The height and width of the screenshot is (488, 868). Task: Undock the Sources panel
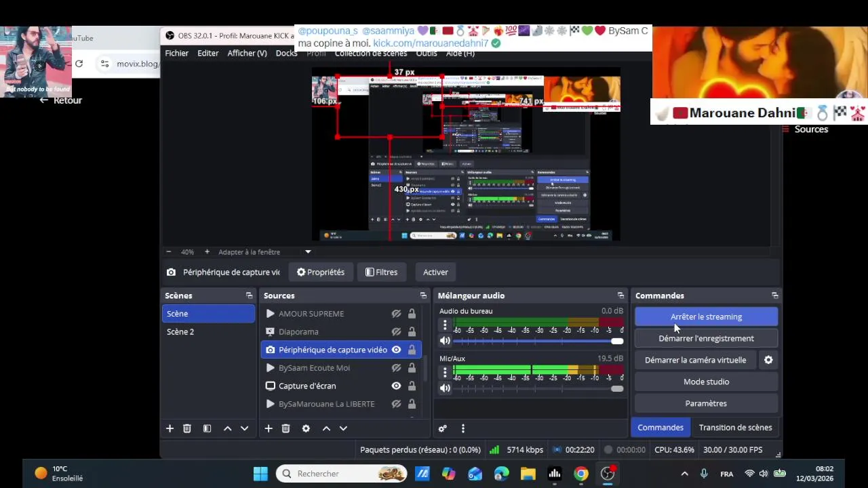tap(423, 296)
